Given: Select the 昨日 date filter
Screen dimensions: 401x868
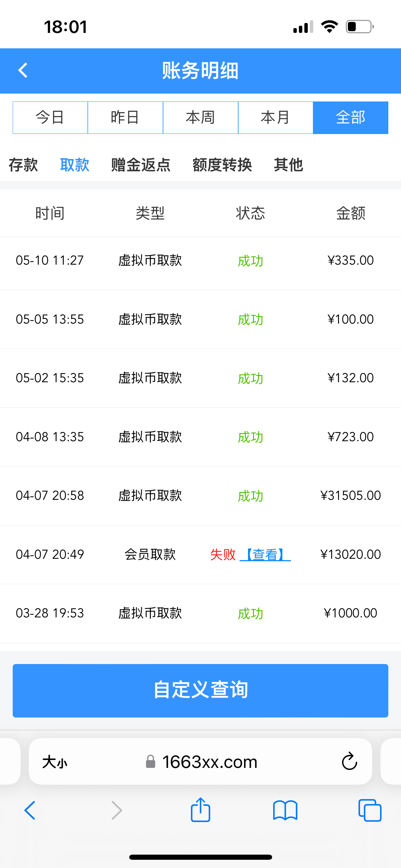Looking at the screenshot, I should [125, 118].
